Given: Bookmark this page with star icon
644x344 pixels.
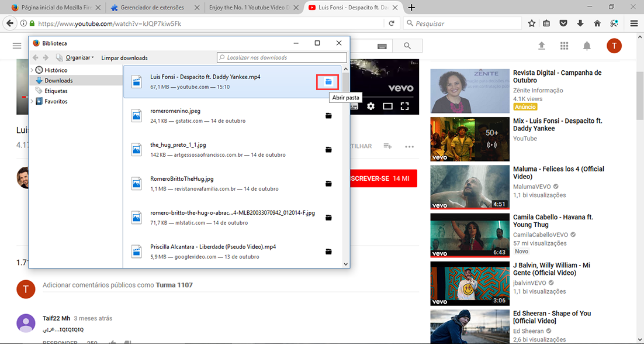Looking at the screenshot, I should click(x=531, y=23).
